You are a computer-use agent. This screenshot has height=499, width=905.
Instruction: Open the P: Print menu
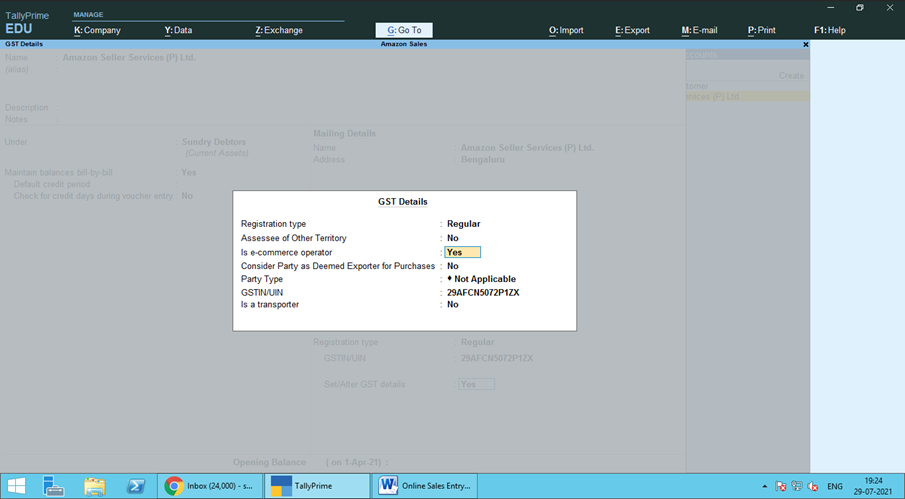762,30
